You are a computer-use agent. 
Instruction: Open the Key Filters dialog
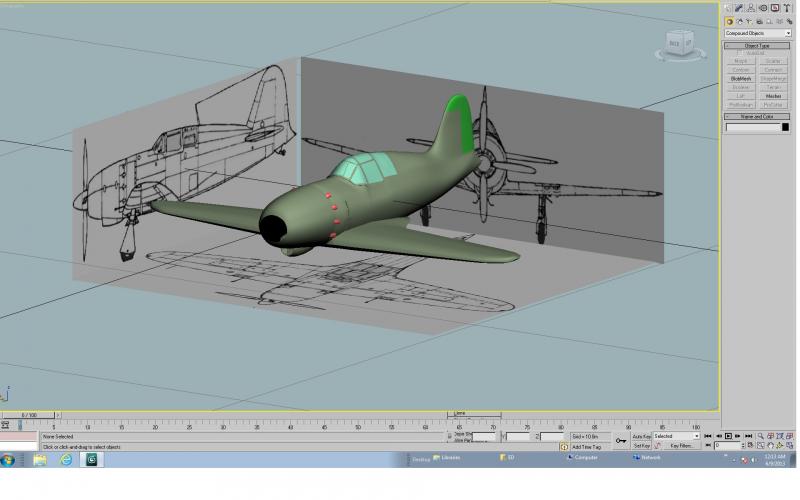click(682, 446)
